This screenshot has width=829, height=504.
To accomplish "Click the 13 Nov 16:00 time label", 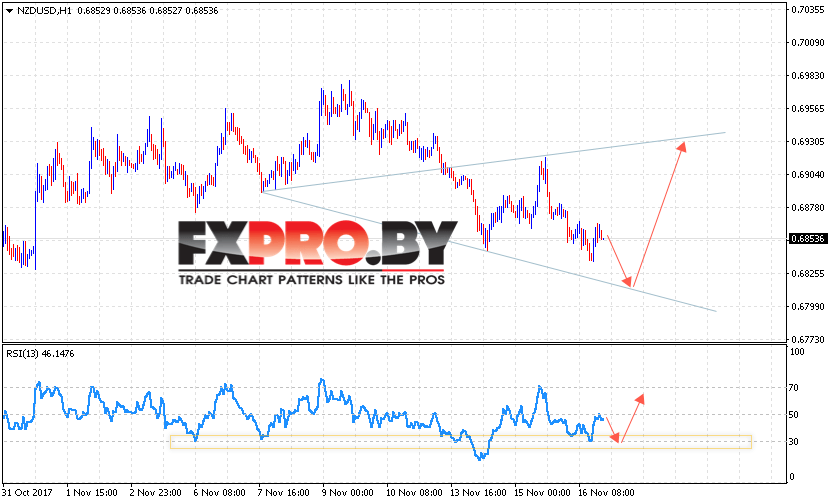I will pos(478,492).
